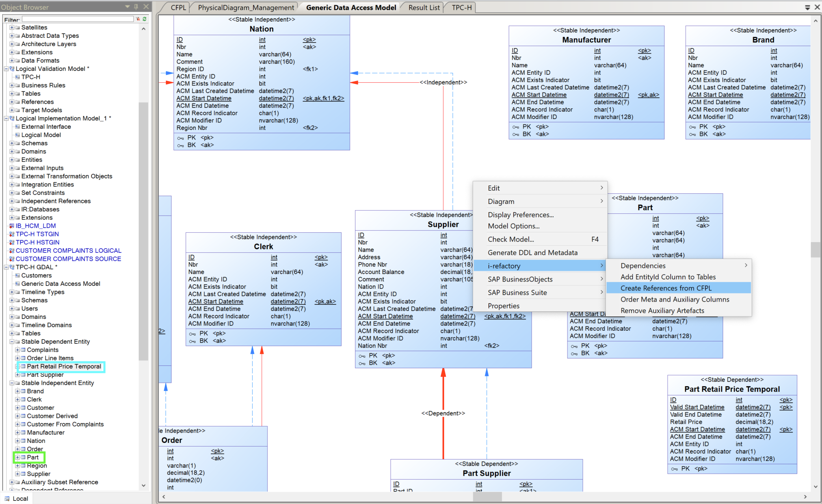Screen dimensions: 822x504
Task: Expand Part Retail Price Temporal node
Action: pyautogui.click(x=17, y=367)
